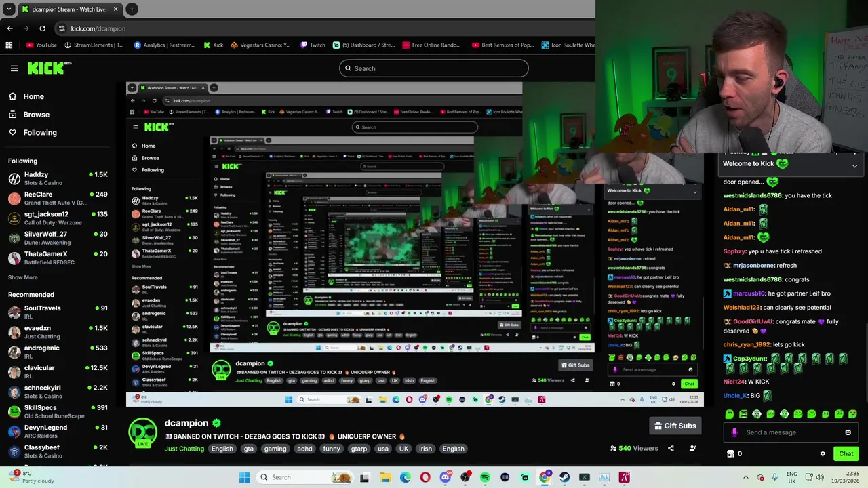Image resolution: width=868 pixels, height=488 pixels.
Task: Go to Home in Kick sidebar
Action: (26, 96)
